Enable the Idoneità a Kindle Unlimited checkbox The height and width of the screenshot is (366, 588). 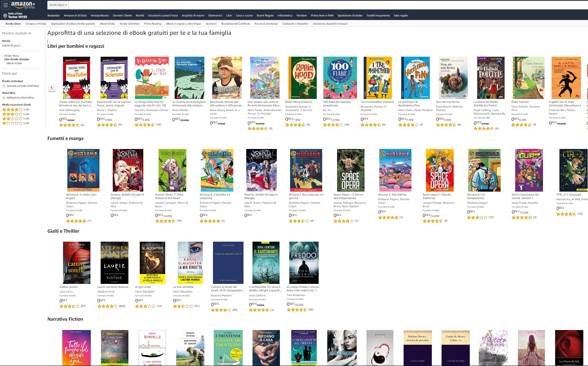(4, 86)
